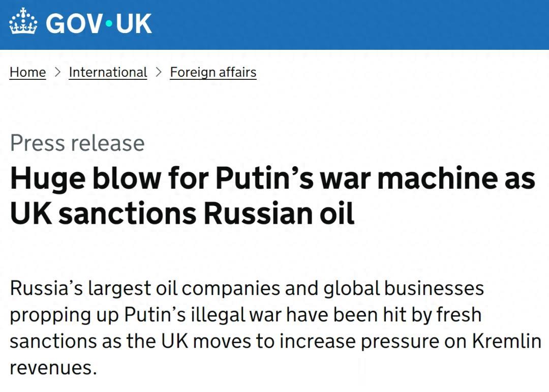Click the GOV.UK wordmark text

coord(99,23)
